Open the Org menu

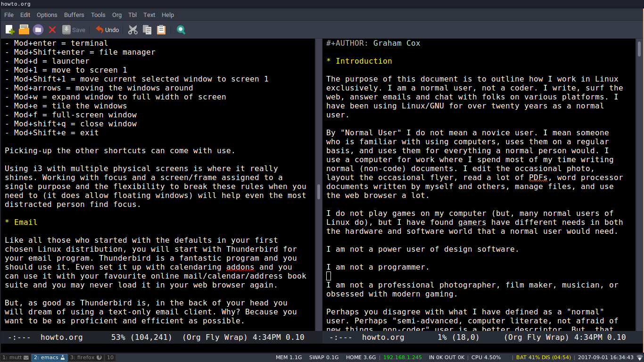[x=117, y=15]
